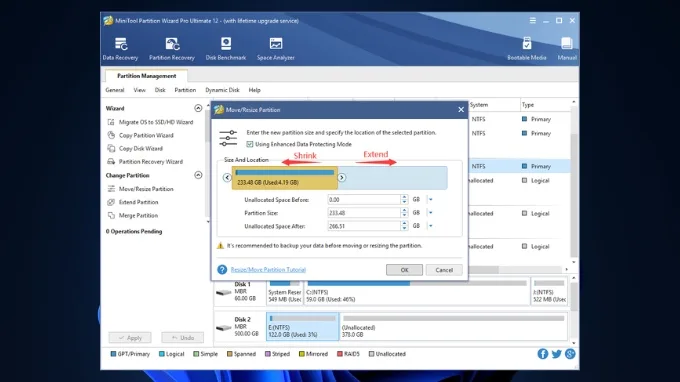Click Unallocated Space Before input field

364,199
